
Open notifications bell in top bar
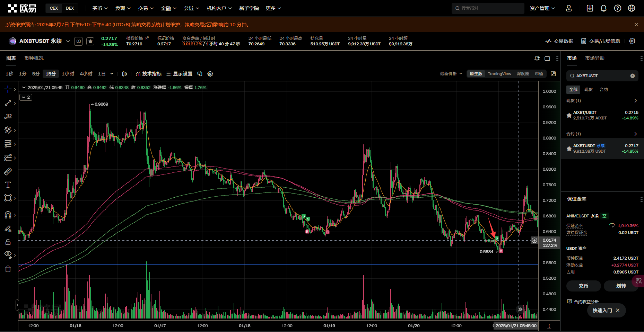[603, 8]
